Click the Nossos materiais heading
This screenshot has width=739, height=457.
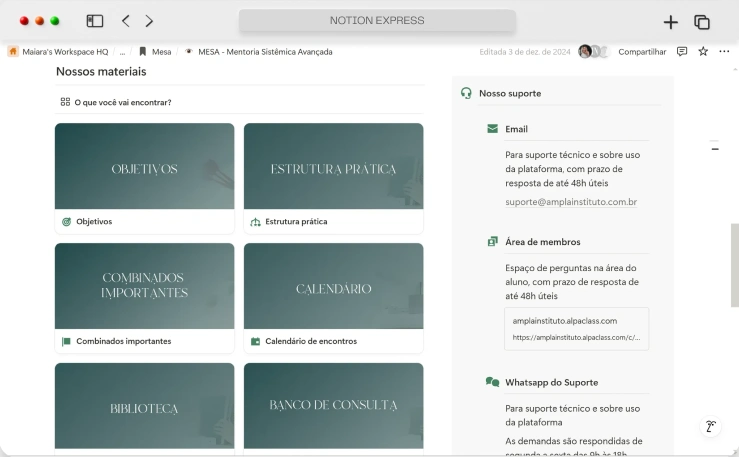(101, 72)
